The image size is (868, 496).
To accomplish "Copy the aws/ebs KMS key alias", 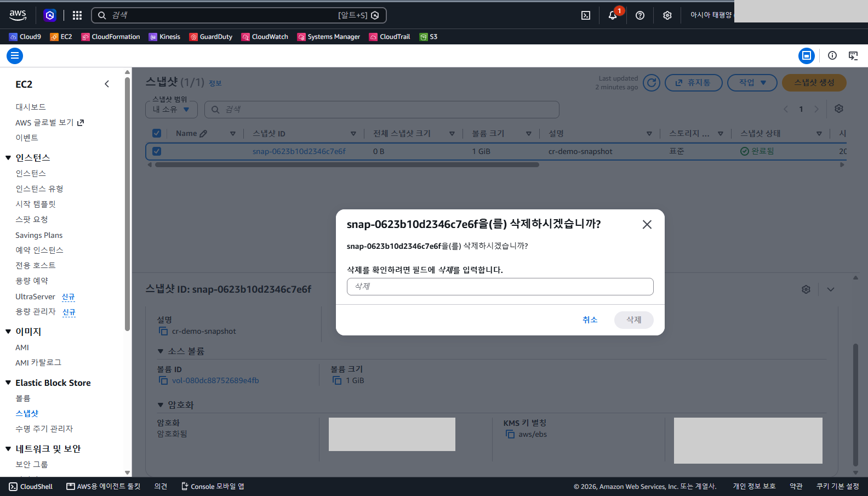I will click(x=510, y=434).
